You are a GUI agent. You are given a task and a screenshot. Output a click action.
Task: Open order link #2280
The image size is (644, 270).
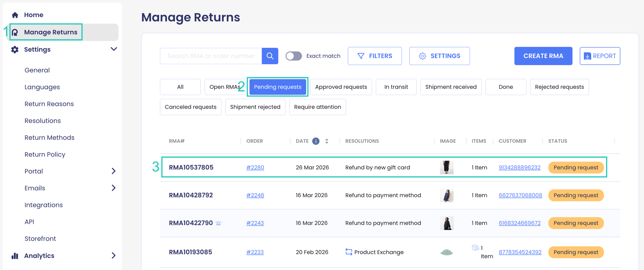click(x=255, y=167)
